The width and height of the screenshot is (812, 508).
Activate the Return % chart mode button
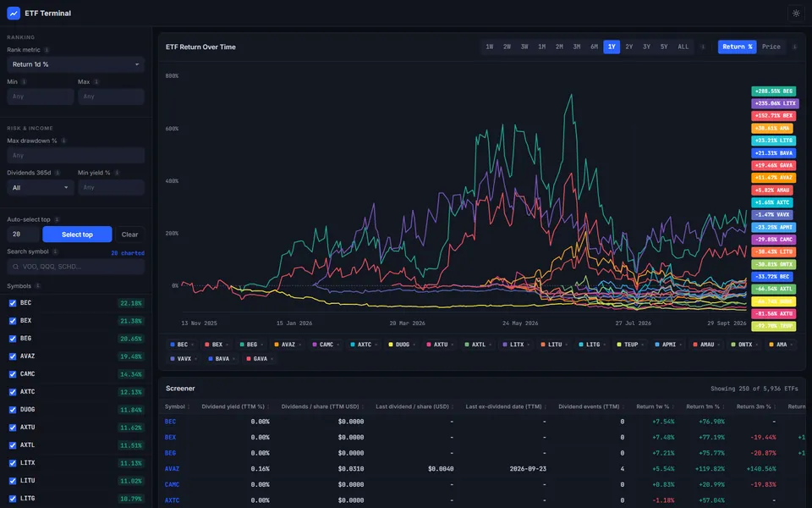(738, 47)
